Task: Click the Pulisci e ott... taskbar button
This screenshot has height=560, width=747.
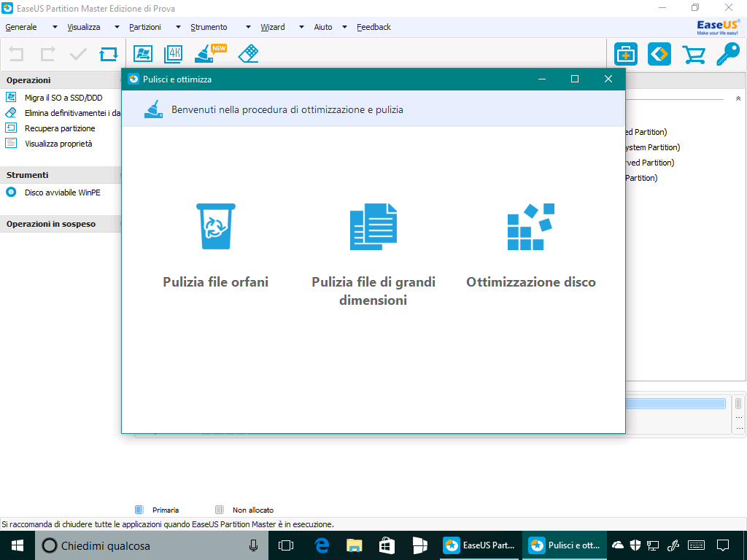Action: coord(565,545)
